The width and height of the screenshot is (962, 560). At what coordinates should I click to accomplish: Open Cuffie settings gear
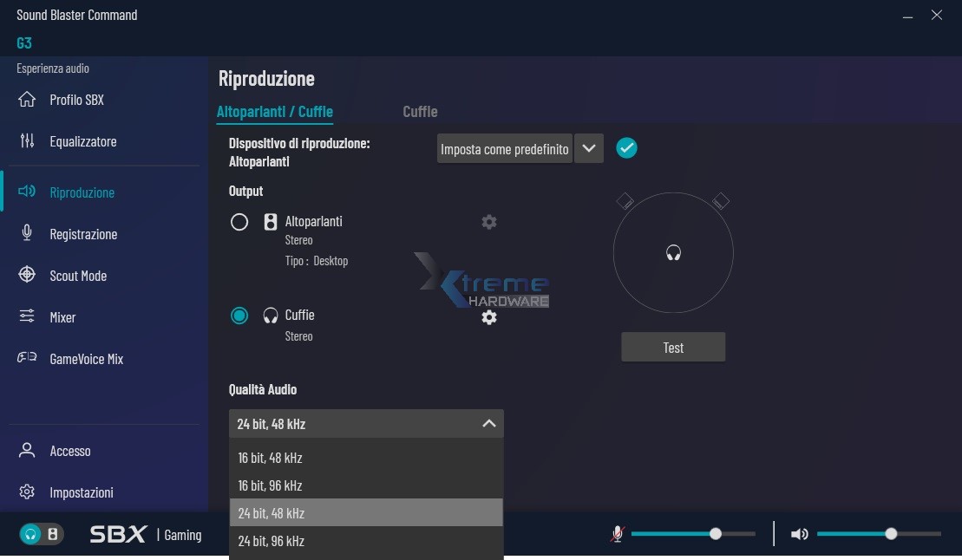click(489, 317)
